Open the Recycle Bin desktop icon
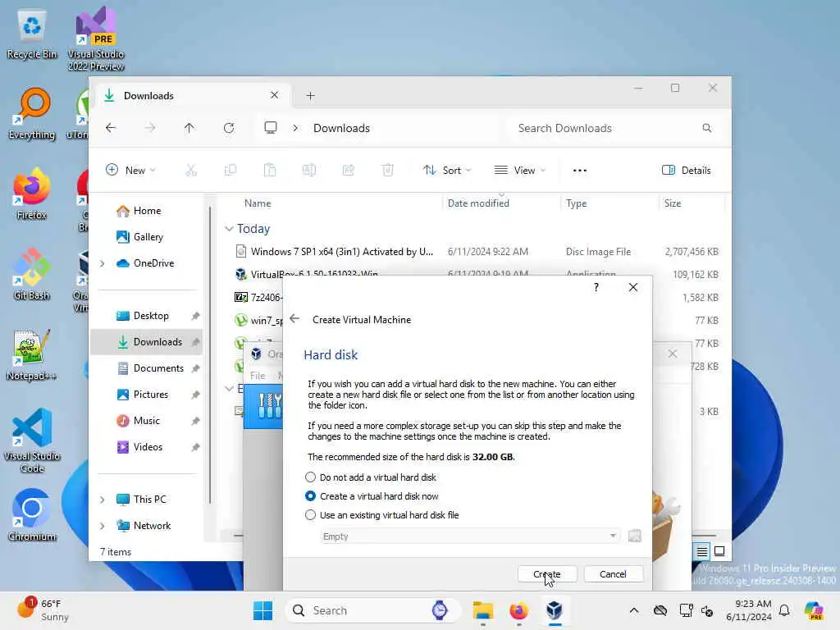Viewport: 840px width, 630px height. pos(32,35)
